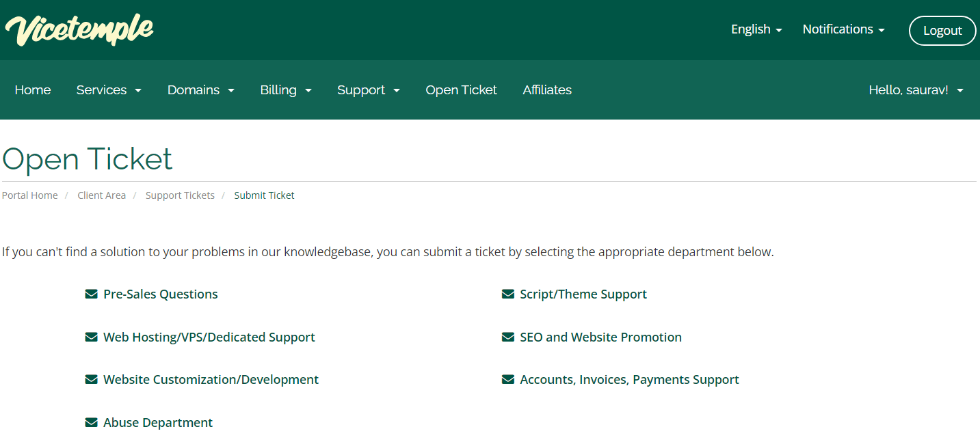980x442 pixels.
Task: Select the Web Hosting/VPS/Dedicated Support envelope icon
Action: tap(92, 337)
